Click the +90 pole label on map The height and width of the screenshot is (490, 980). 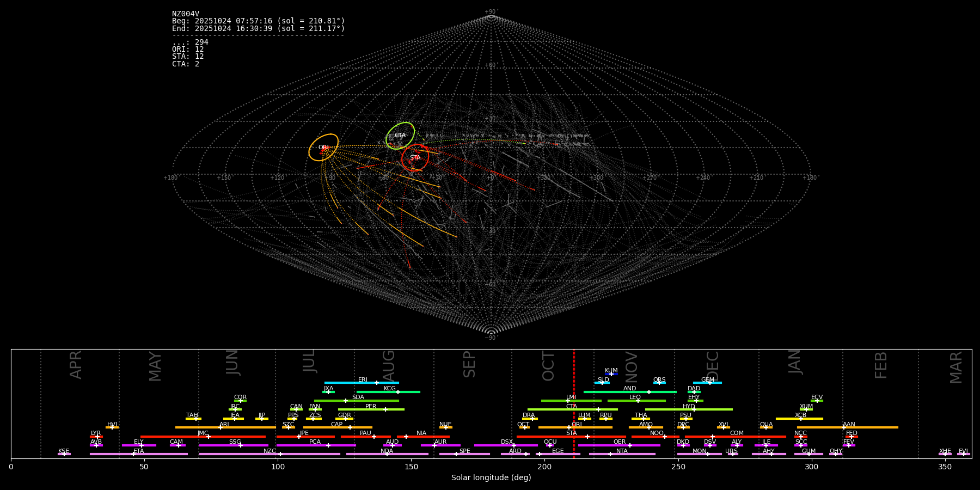point(491,12)
